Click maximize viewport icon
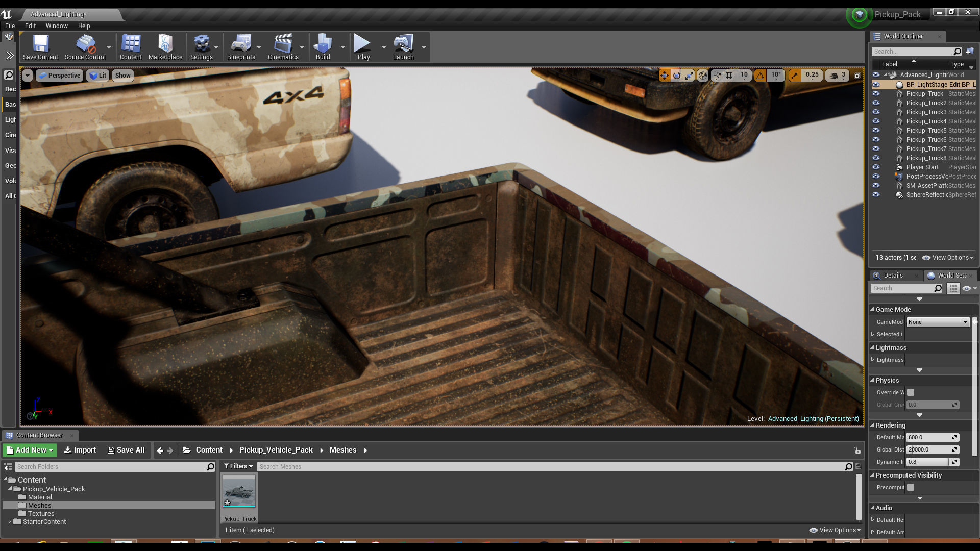 [x=857, y=76]
